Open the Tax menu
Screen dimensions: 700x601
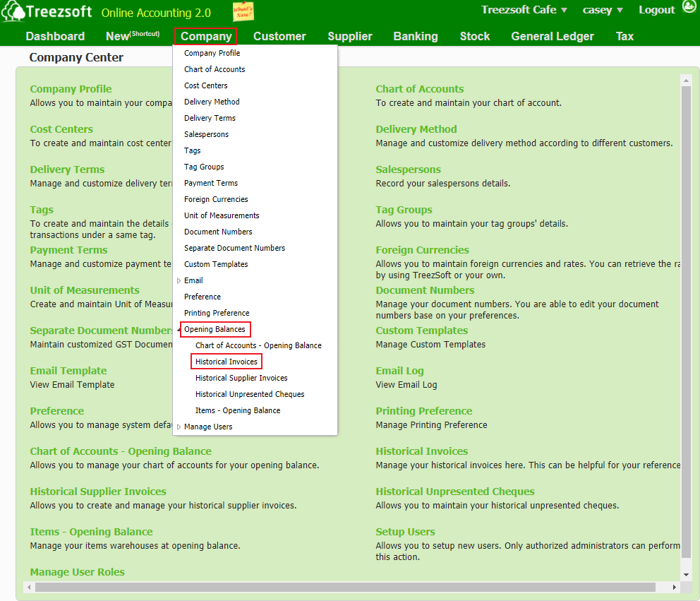coord(624,36)
